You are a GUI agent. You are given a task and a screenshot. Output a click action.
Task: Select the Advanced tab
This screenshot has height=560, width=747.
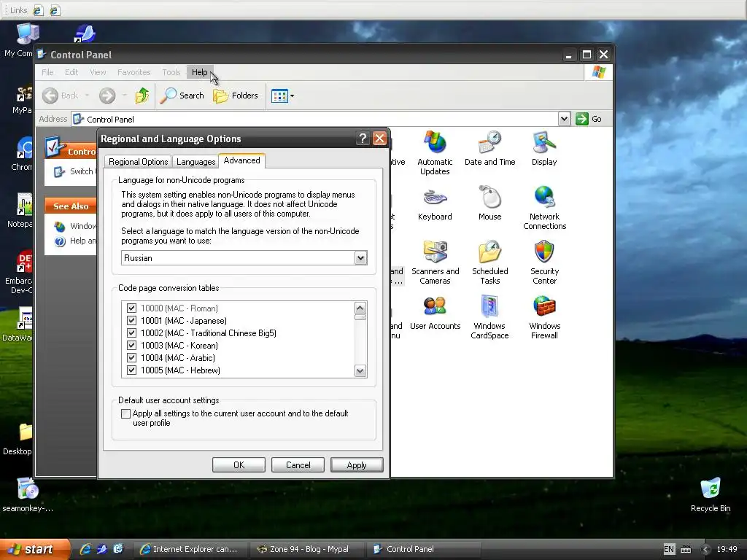242,160
